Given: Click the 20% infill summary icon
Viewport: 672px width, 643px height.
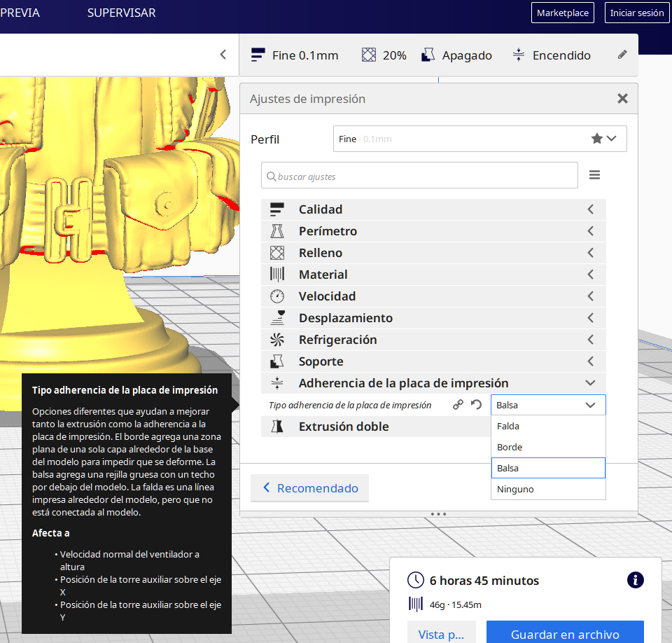Looking at the screenshot, I should click(x=369, y=55).
